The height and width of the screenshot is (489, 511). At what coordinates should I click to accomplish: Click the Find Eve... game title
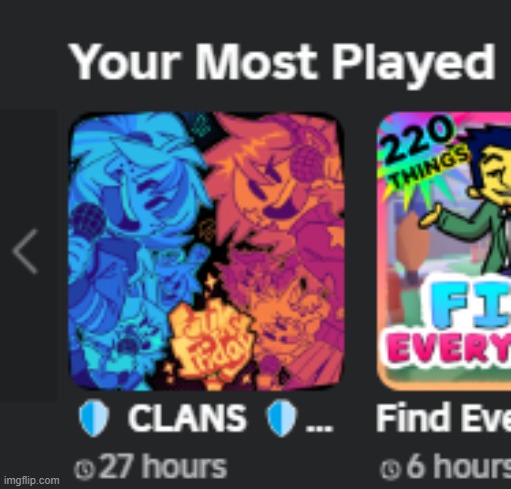tap(443, 418)
